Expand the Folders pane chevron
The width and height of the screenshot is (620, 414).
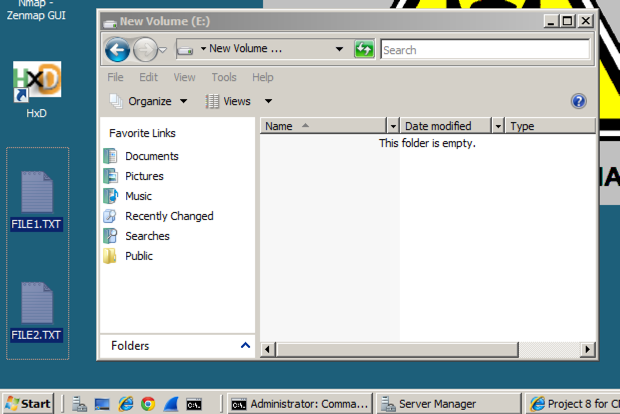[246, 346]
